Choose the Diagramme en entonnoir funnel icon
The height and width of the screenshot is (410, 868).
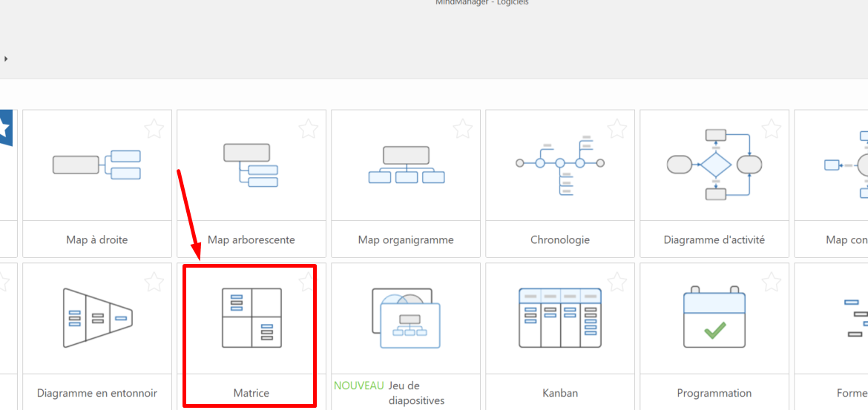pyautogui.click(x=96, y=317)
